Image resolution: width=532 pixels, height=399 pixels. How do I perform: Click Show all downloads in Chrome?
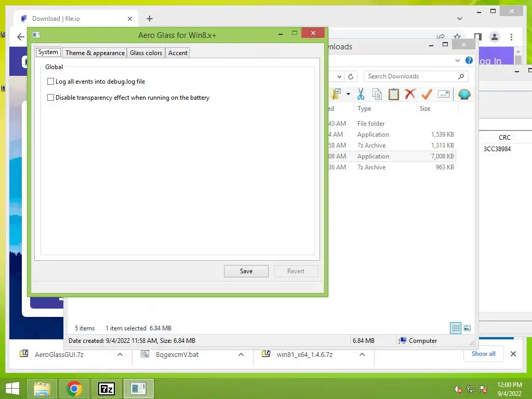pyautogui.click(x=484, y=354)
